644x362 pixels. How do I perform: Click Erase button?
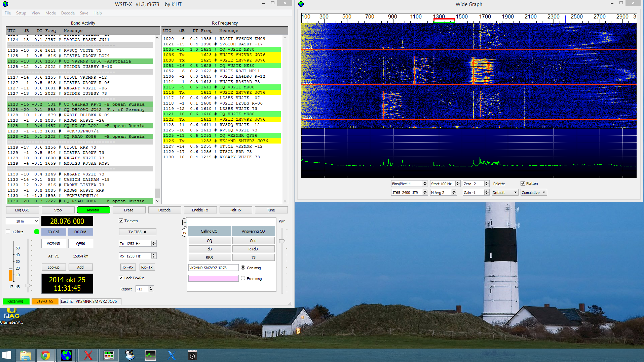129,210
